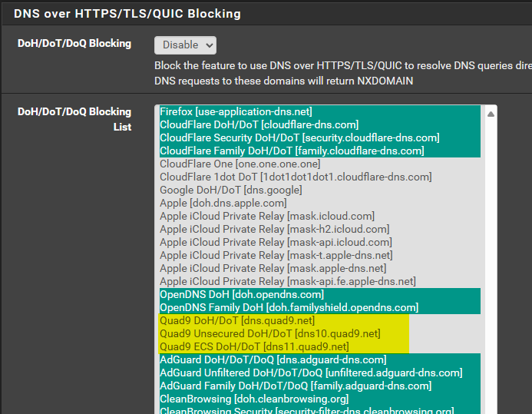
Task: Select CloudFlare DoH/DoT cloudflare-dns.com entry
Action: click(x=320, y=124)
